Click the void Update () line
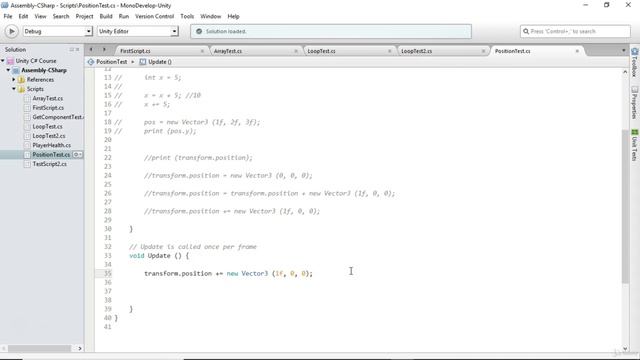Viewport: 640px width, 360px height. (159, 256)
